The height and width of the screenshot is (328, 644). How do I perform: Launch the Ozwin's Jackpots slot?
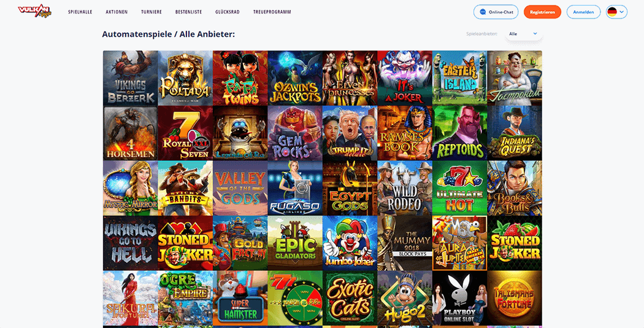point(295,78)
